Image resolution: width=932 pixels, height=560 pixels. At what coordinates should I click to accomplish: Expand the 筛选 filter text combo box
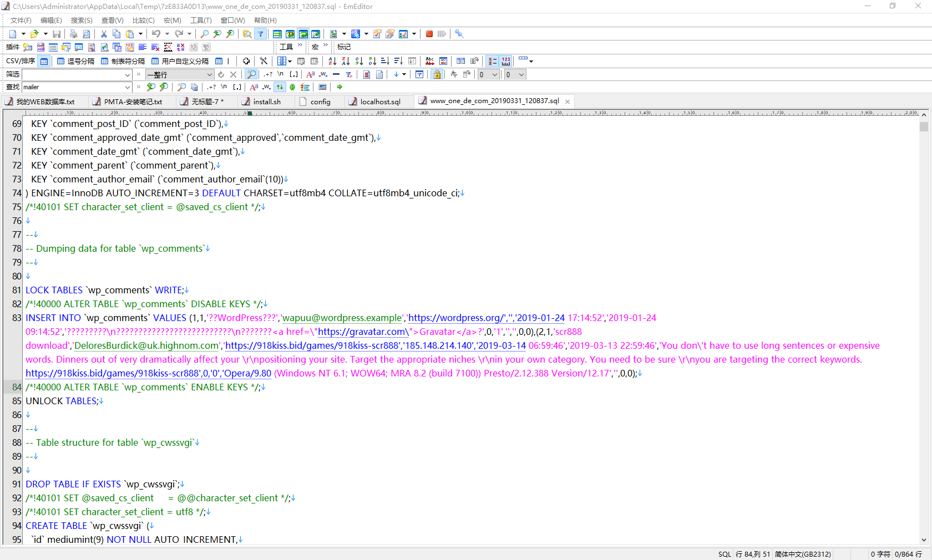pos(127,74)
